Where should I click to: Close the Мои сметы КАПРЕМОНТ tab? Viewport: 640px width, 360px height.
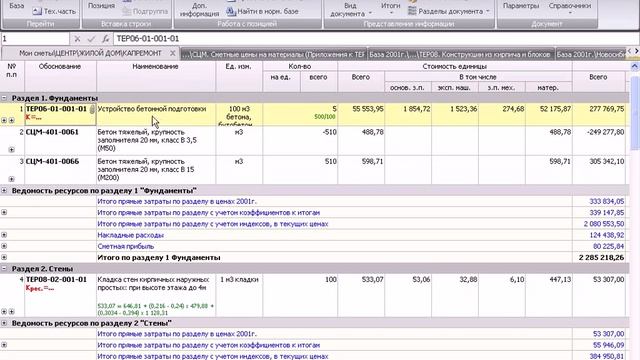pyautogui.click(x=173, y=53)
